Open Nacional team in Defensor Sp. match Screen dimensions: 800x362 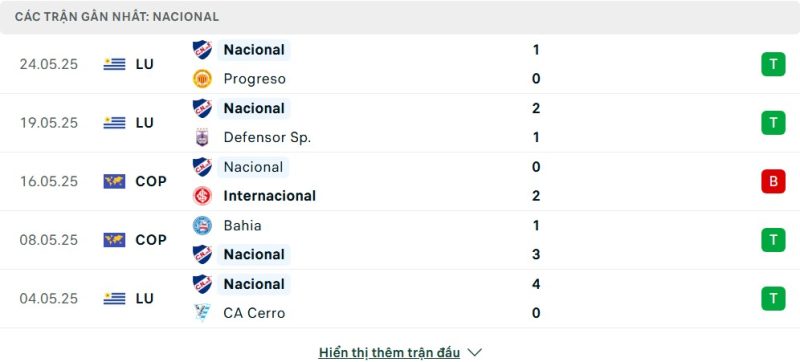254,109
